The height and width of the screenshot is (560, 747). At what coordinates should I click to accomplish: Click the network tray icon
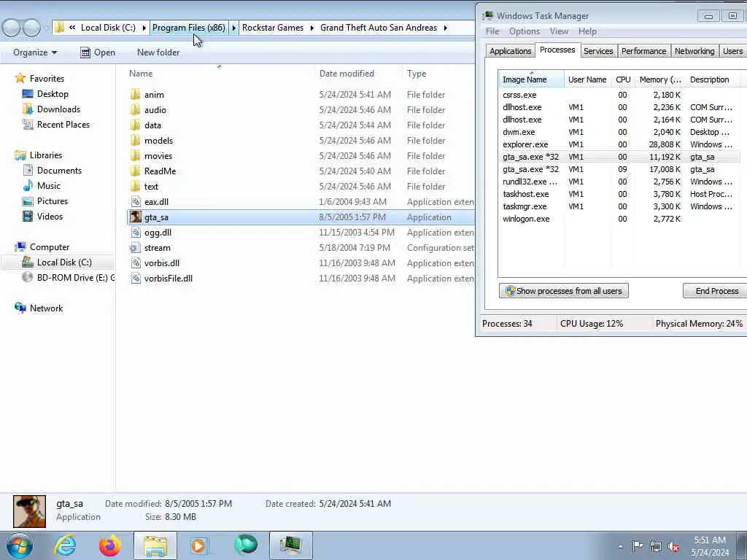(656, 546)
